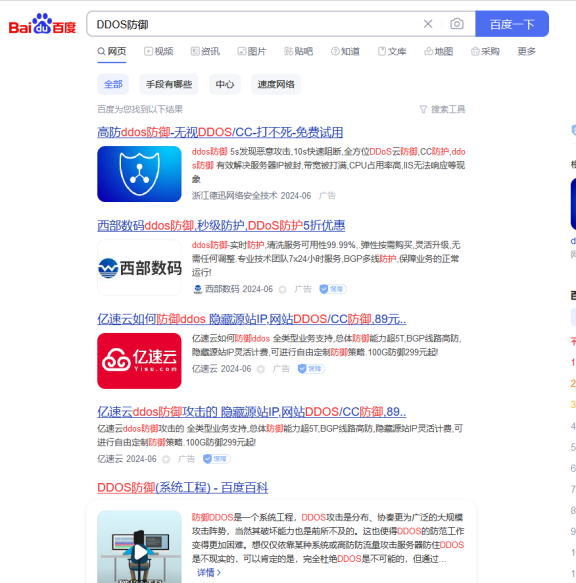This screenshot has height=583, width=576.
Task: Open the 地图 tab
Action: (439, 51)
